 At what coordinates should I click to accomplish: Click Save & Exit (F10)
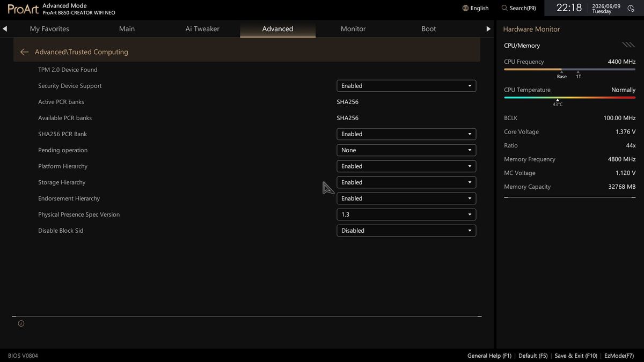pyautogui.click(x=576, y=356)
